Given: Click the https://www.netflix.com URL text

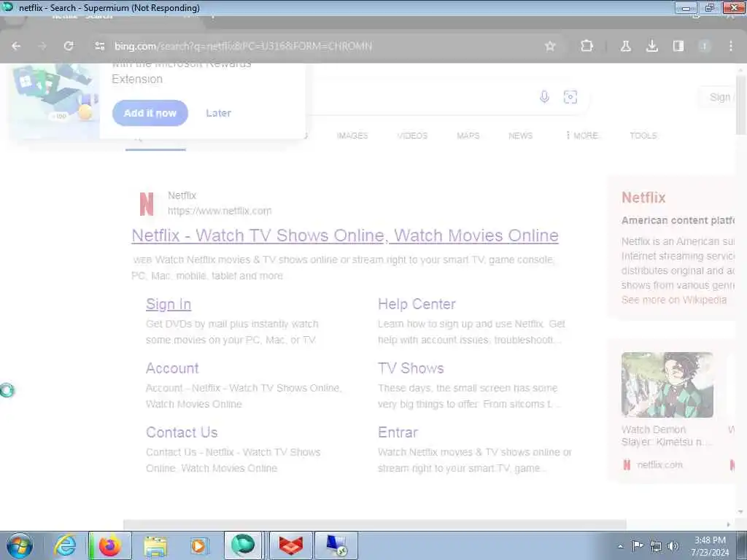Looking at the screenshot, I should click(220, 211).
